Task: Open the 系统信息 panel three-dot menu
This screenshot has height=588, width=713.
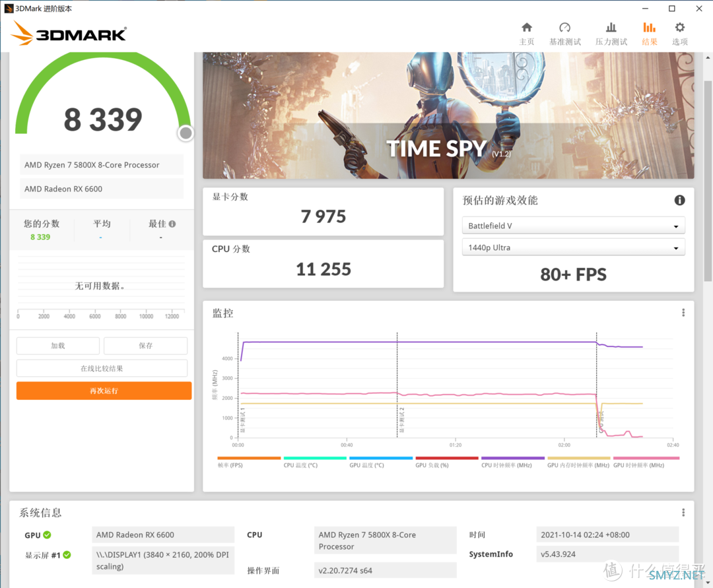Action: coord(683,513)
